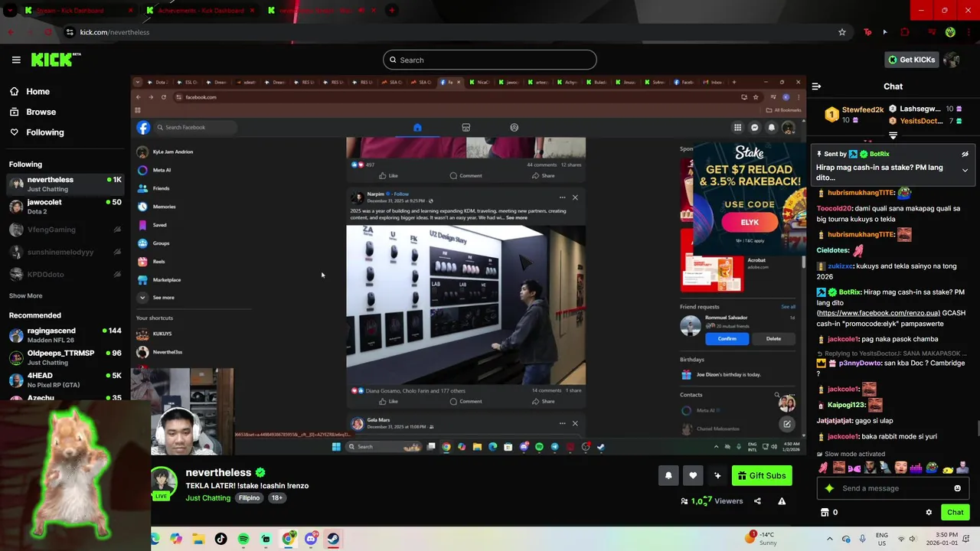The image size is (980, 551).
Task: Open ragingascend recommended channel
Action: tap(65, 335)
